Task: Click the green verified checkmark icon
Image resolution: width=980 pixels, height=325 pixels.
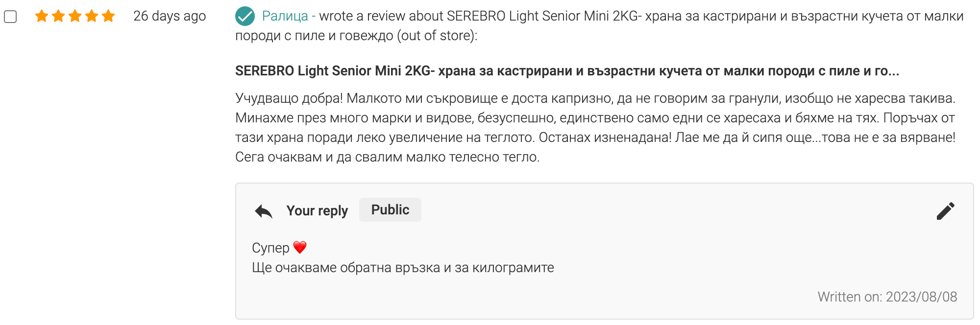Action: pos(245,16)
